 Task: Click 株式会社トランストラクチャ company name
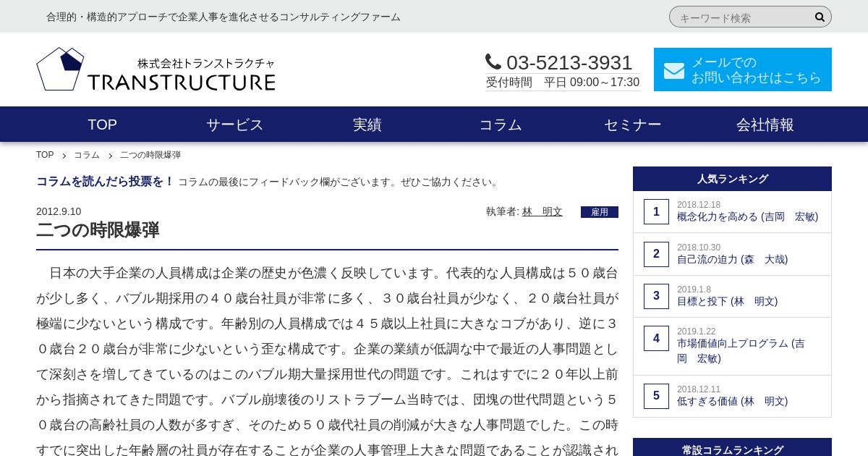click(206, 64)
